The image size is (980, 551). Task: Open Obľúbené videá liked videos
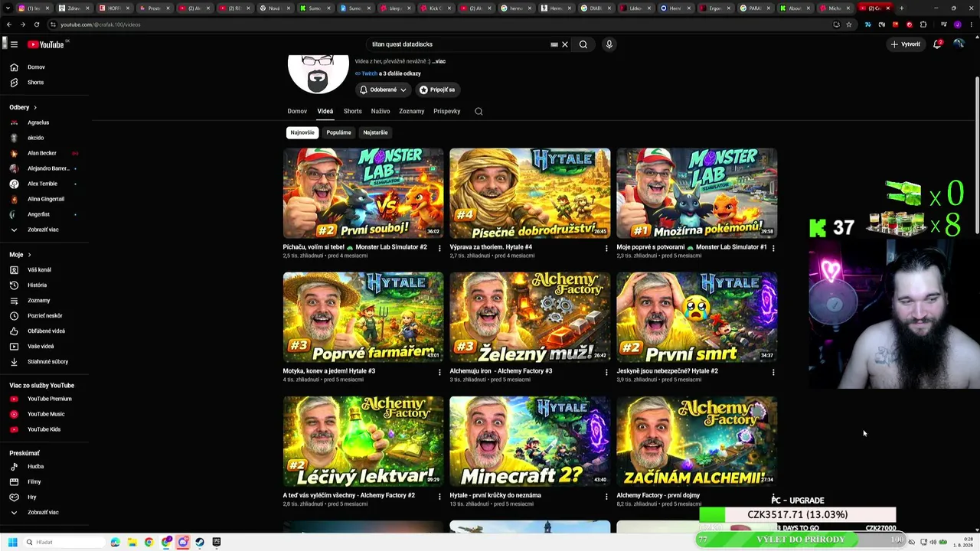[x=44, y=331]
